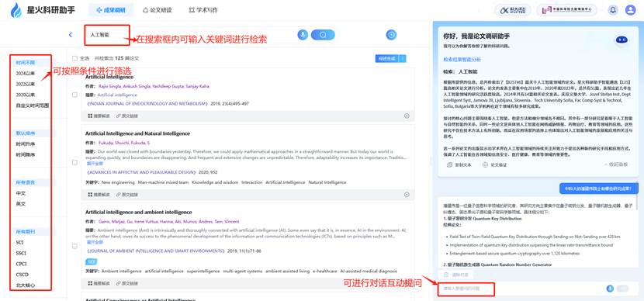Filter journals by SCI
Image resolution: width=644 pixels, height=301 pixels.
click(x=19, y=242)
